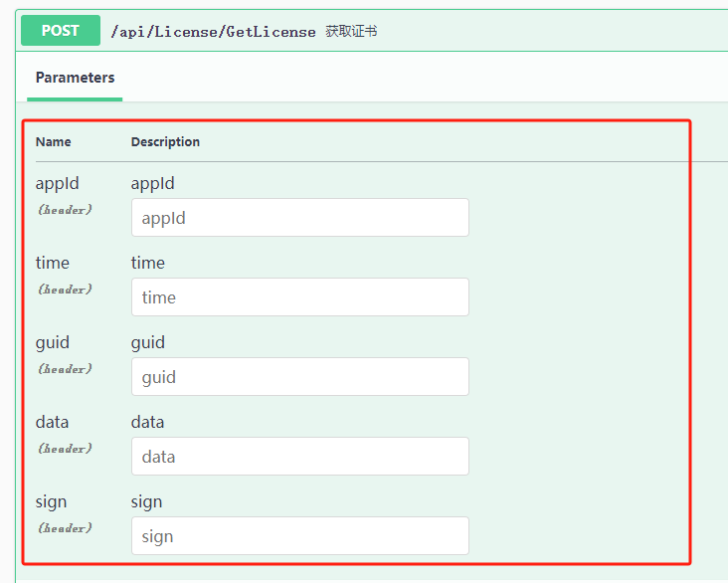Viewport: 728px width, 583px height.
Task: Click the Description column header
Action: (165, 141)
